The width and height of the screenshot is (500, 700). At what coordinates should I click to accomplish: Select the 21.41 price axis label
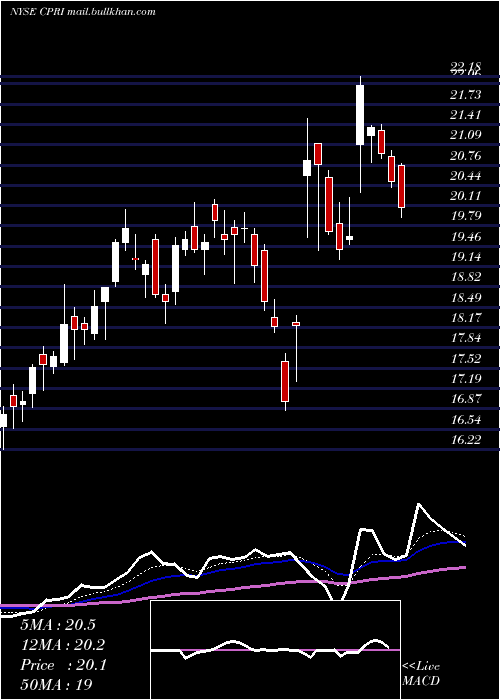(466, 115)
